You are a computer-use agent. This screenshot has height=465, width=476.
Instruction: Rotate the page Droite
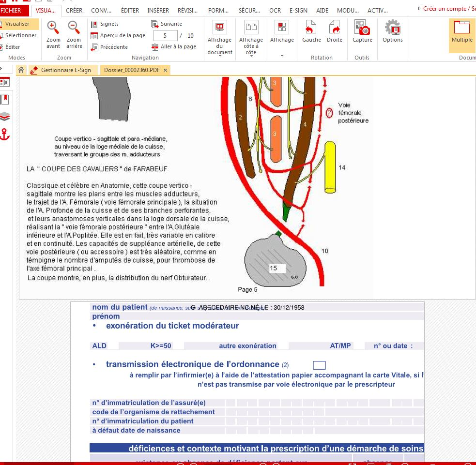pyautogui.click(x=335, y=31)
